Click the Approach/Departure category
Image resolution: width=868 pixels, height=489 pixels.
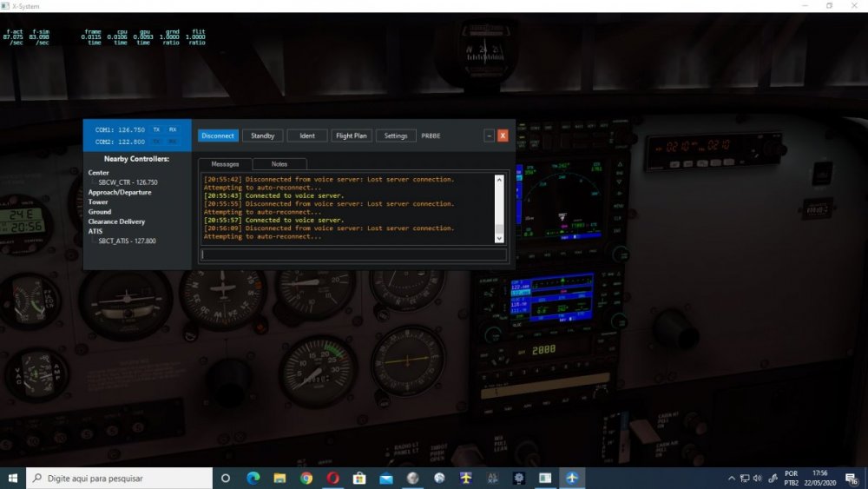(120, 192)
